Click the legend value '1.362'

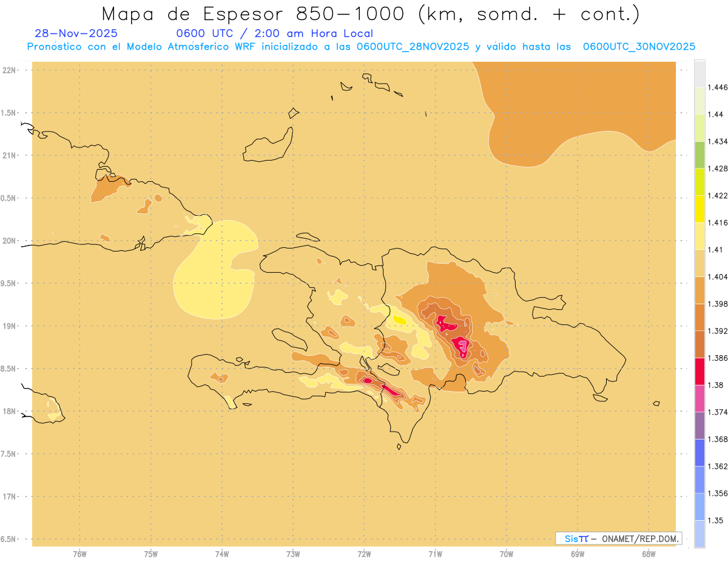coord(718,466)
